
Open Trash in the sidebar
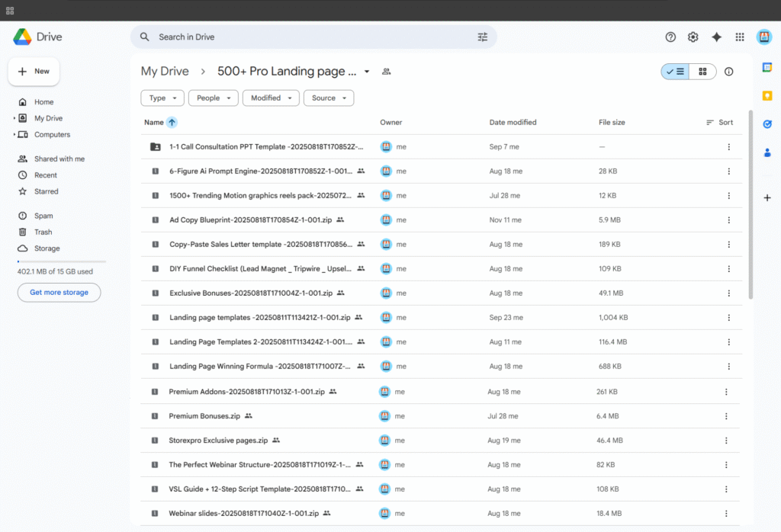43,232
